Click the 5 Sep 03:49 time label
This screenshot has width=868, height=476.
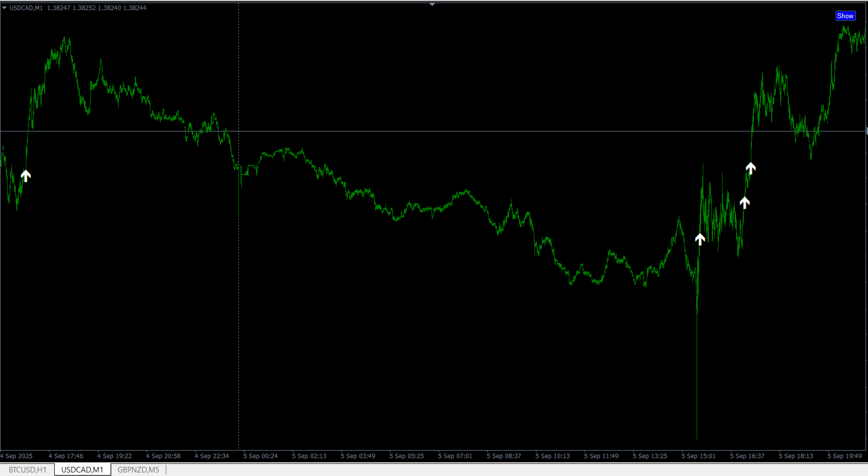coord(358,456)
